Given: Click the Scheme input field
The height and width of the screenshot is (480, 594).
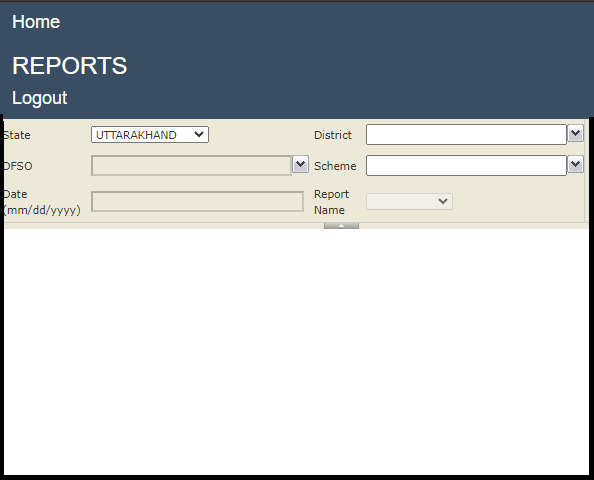Looking at the screenshot, I should [466, 165].
